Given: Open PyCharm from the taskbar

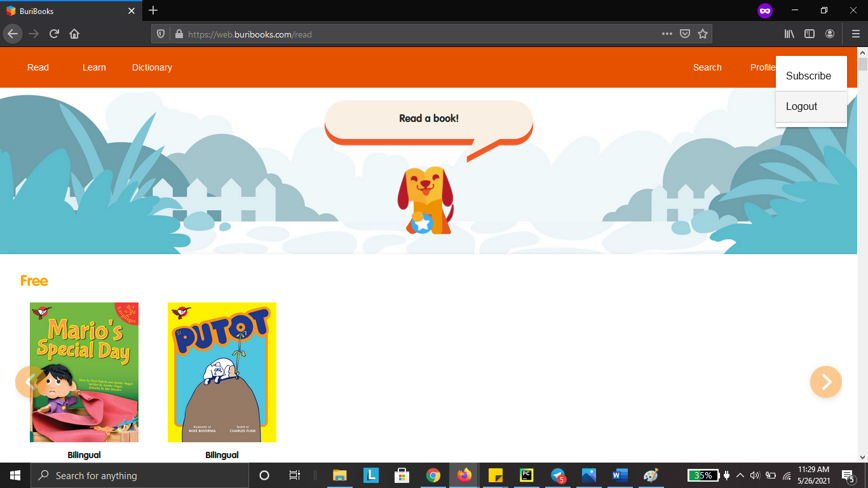Looking at the screenshot, I should coord(527,475).
